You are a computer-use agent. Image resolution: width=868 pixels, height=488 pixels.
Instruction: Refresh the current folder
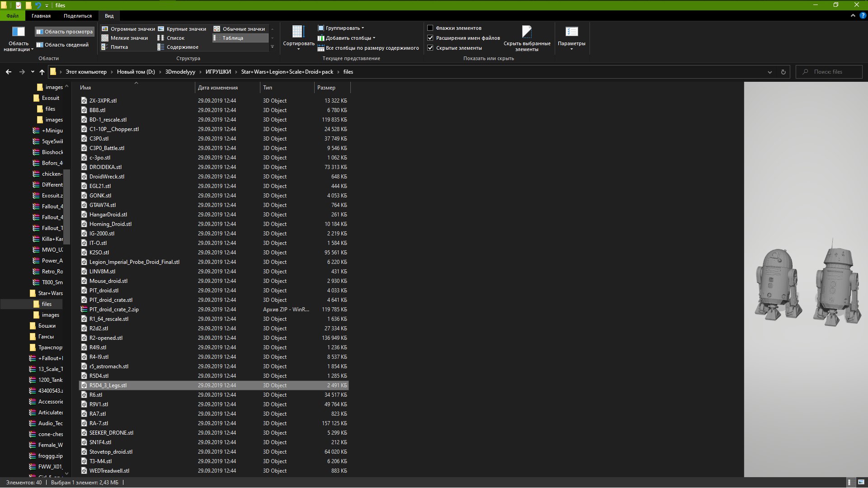tap(783, 72)
